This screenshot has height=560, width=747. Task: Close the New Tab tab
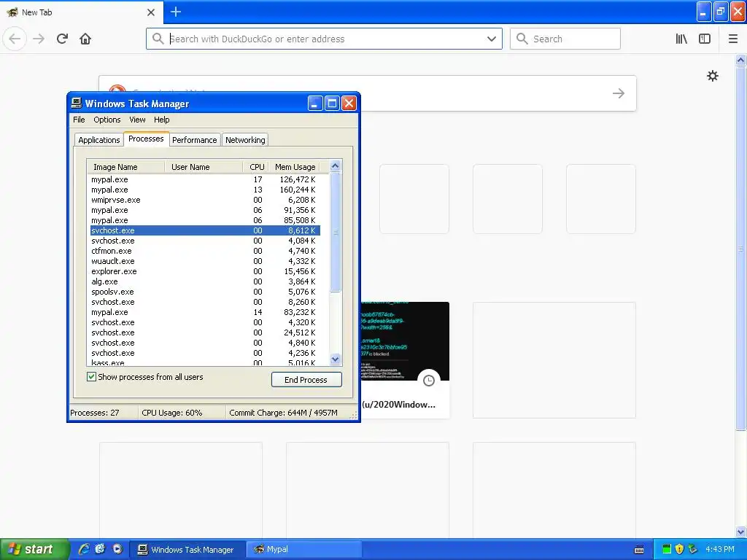tap(151, 12)
